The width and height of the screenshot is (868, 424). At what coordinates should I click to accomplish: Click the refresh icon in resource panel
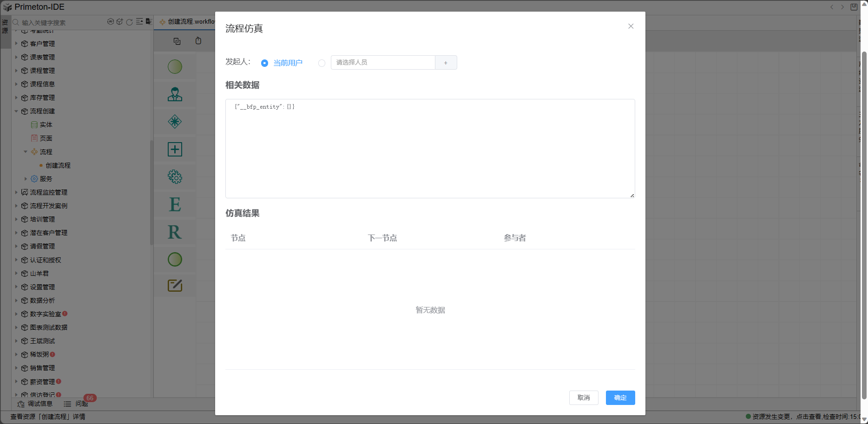tap(130, 22)
